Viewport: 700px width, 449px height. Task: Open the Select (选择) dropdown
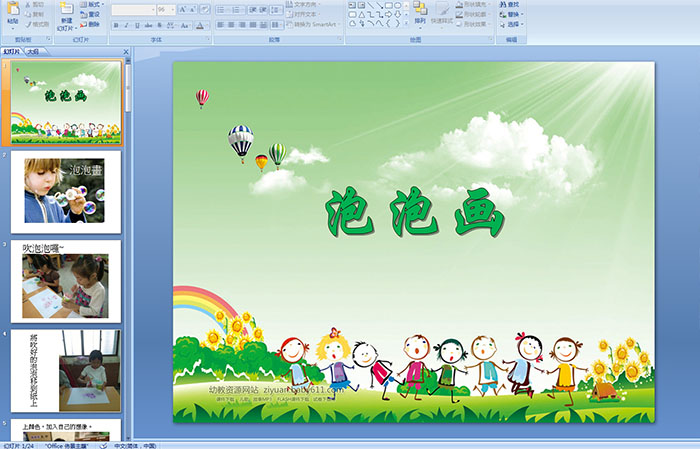tap(512, 24)
